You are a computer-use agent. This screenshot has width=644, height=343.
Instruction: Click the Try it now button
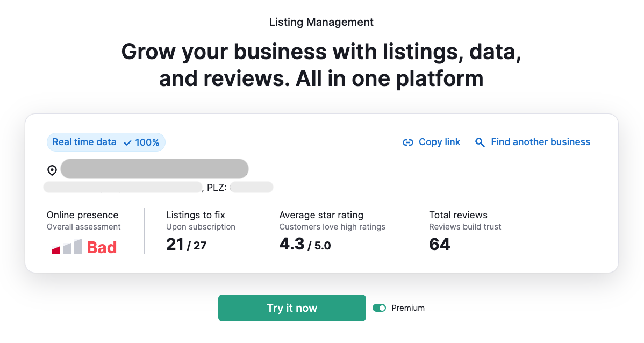[x=292, y=308]
